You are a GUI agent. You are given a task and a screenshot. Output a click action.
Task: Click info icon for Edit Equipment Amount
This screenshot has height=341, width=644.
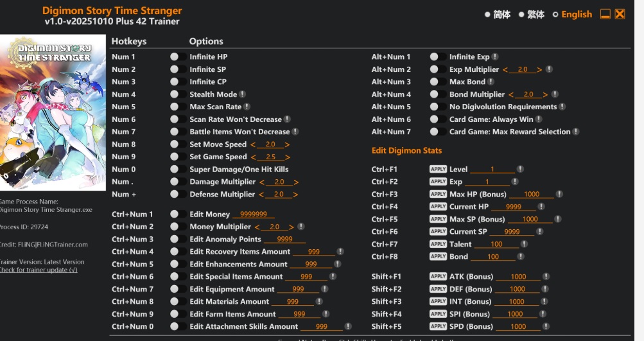pyautogui.click(x=324, y=289)
